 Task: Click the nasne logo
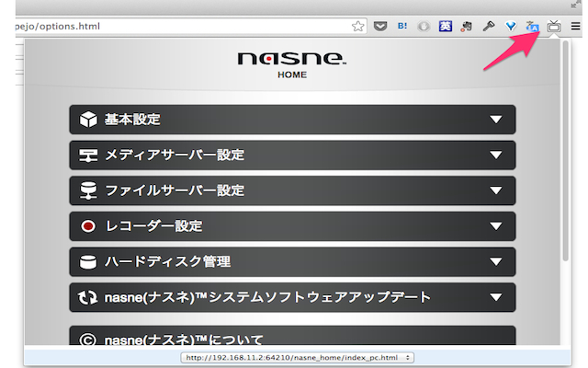click(x=292, y=59)
